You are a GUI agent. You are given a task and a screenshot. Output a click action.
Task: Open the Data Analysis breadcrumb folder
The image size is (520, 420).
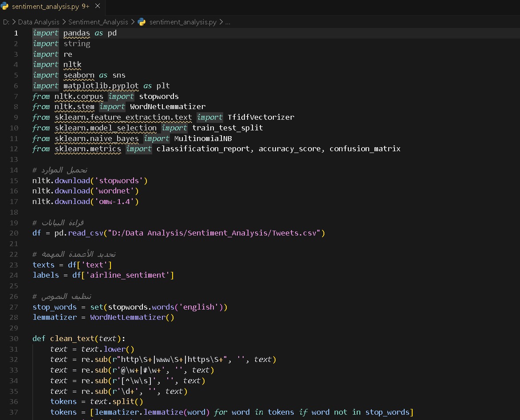coord(38,22)
